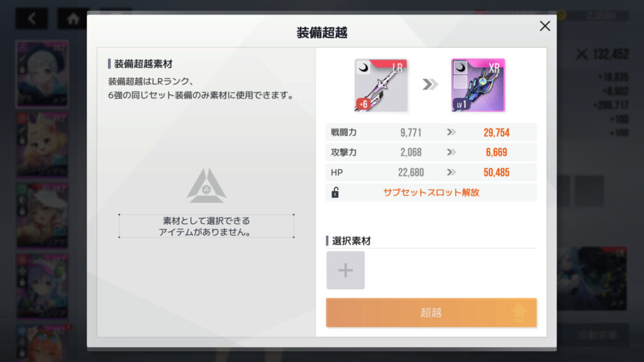Image resolution: width=644 pixels, height=362 pixels.
Task: Click the 戦闘力 stat row
Action: click(431, 132)
